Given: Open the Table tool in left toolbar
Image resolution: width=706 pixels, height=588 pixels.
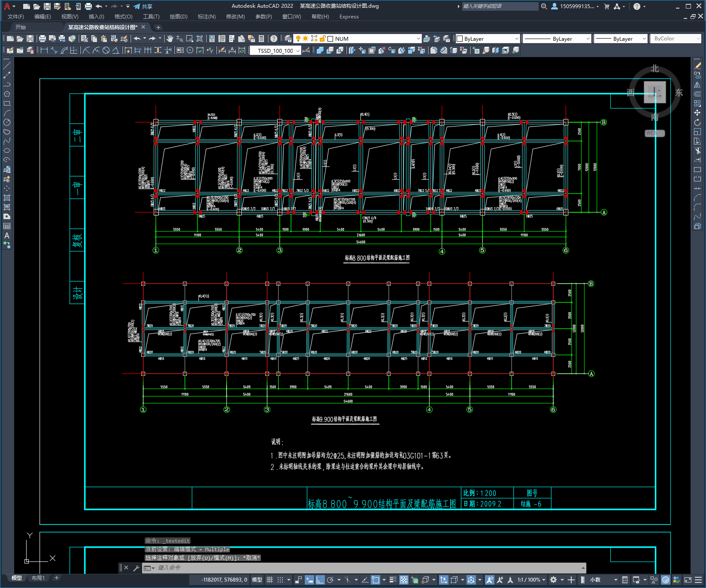Looking at the screenshot, I should pyautogui.click(x=7, y=226).
